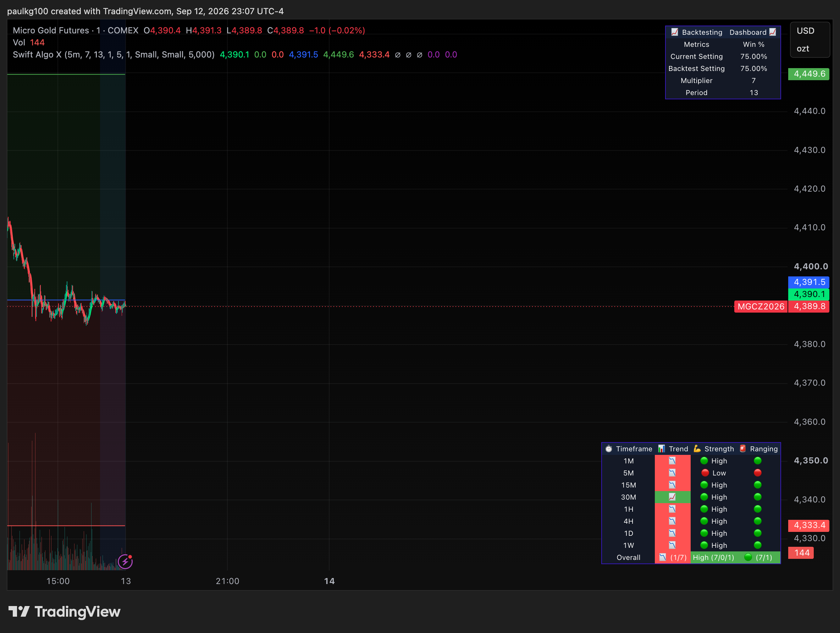Click the 4,390.1 green price label
This screenshot has height=633, width=840.
click(809, 294)
